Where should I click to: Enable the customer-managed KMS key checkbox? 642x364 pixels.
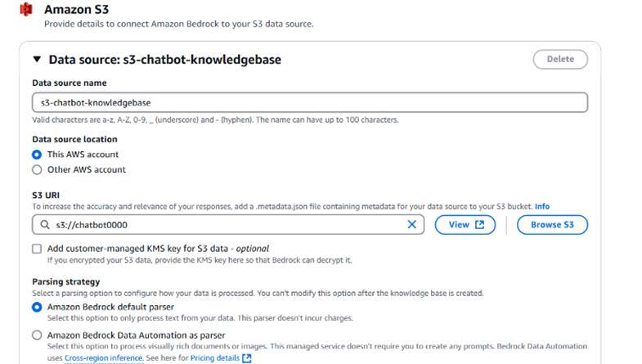(37, 249)
